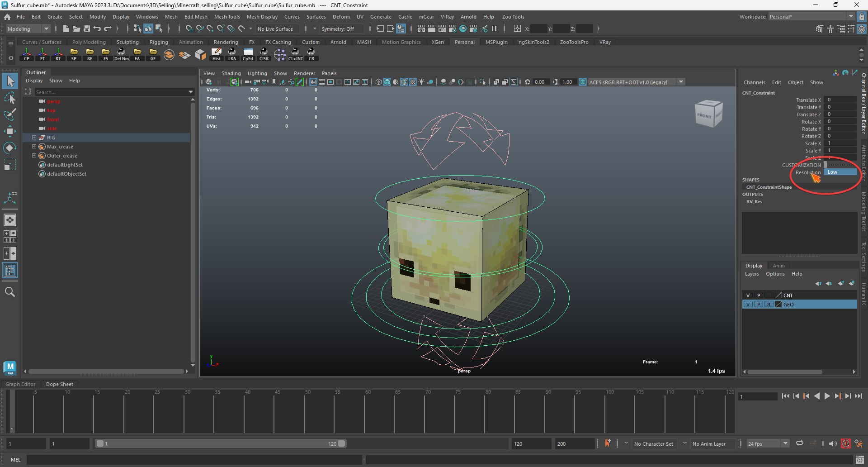Click the New Scene icon
The width and height of the screenshot is (868, 467).
tap(66, 29)
